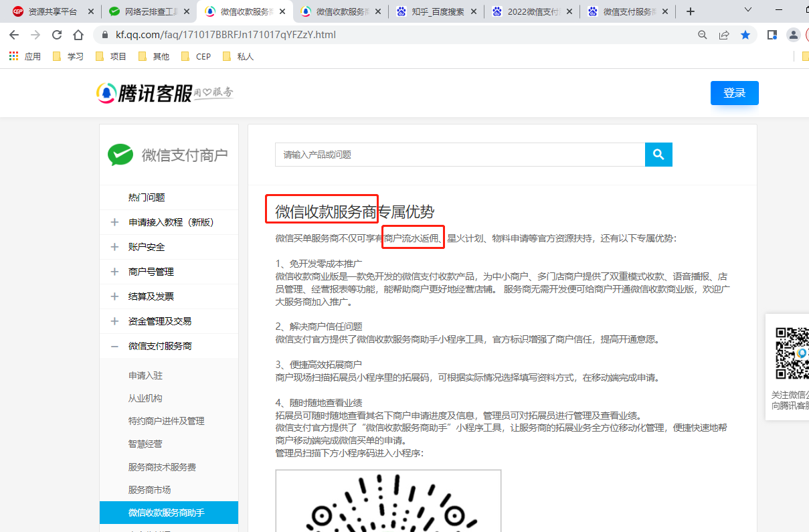Open a new browser tab
809x532 pixels.
tap(691, 11)
